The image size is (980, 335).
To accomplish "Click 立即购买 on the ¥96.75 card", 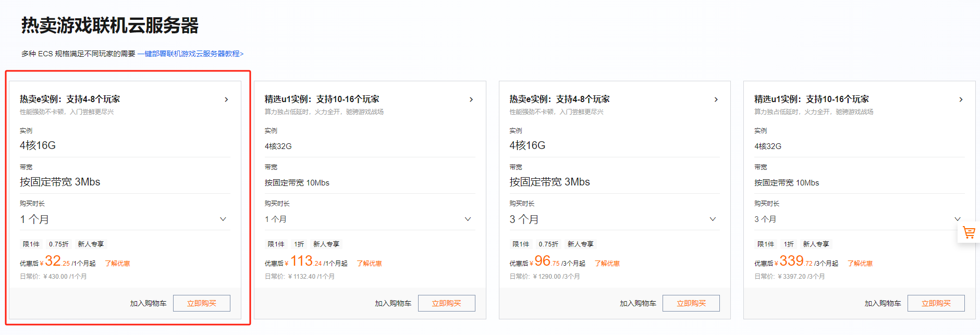I will pos(691,303).
